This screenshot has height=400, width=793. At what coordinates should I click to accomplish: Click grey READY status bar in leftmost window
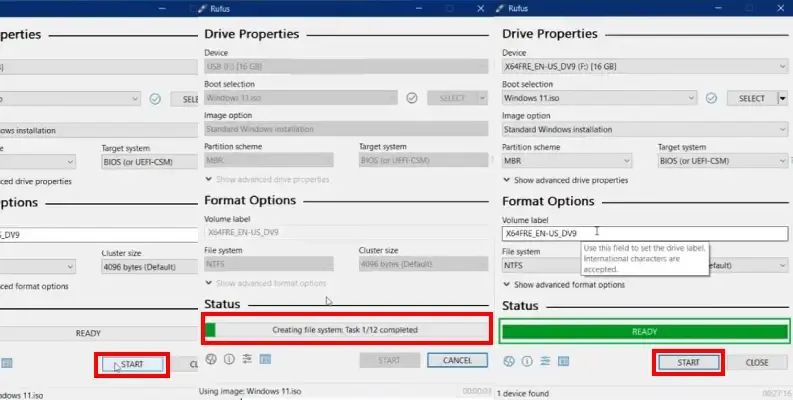[x=99, y=333]
